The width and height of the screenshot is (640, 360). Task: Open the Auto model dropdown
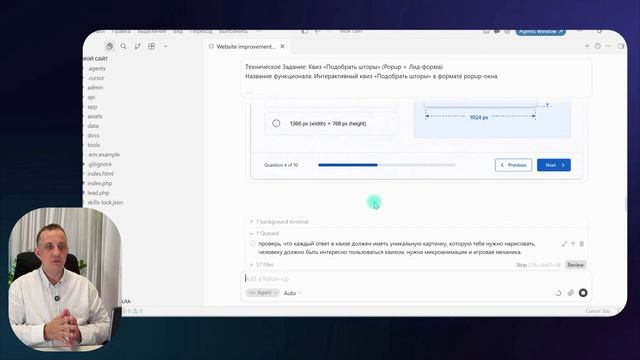pyautogui.click(x=292, y=293)
